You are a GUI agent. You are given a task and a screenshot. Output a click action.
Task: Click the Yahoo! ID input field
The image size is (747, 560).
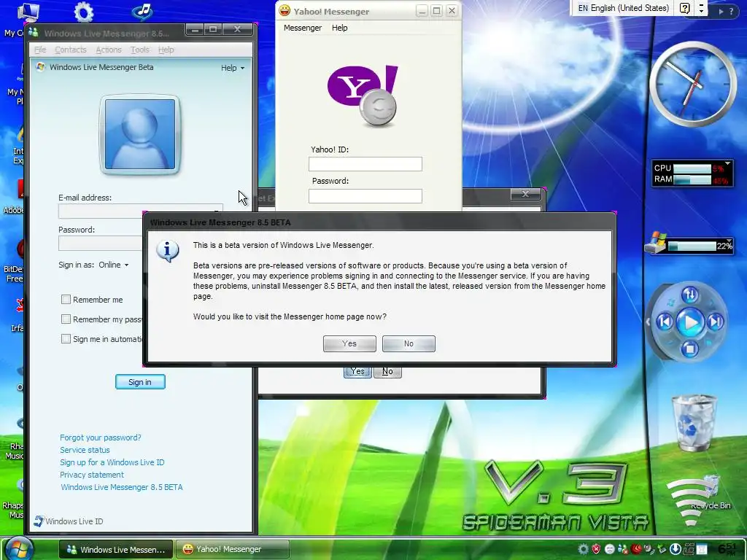click(365, 164)
